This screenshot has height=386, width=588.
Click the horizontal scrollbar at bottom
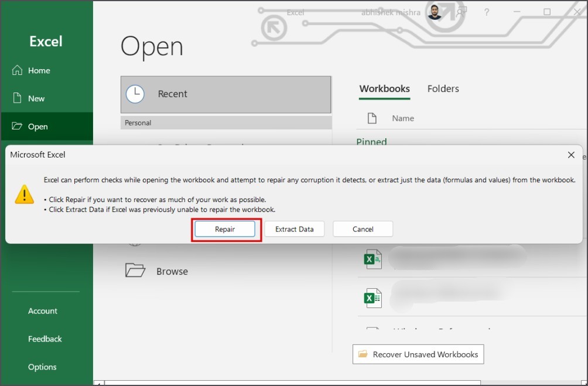(292, 383)
